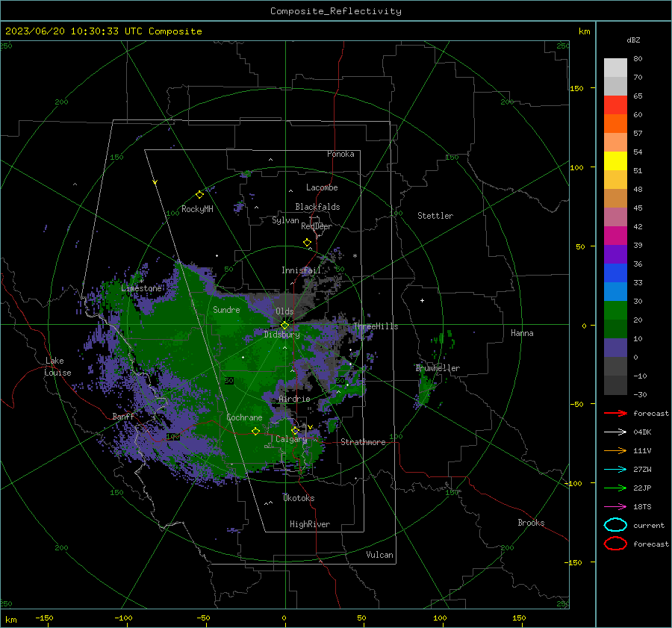This screenshot has height=628, width=672.
Task: Click the Blackfalds label on the map
Action: 317,207
